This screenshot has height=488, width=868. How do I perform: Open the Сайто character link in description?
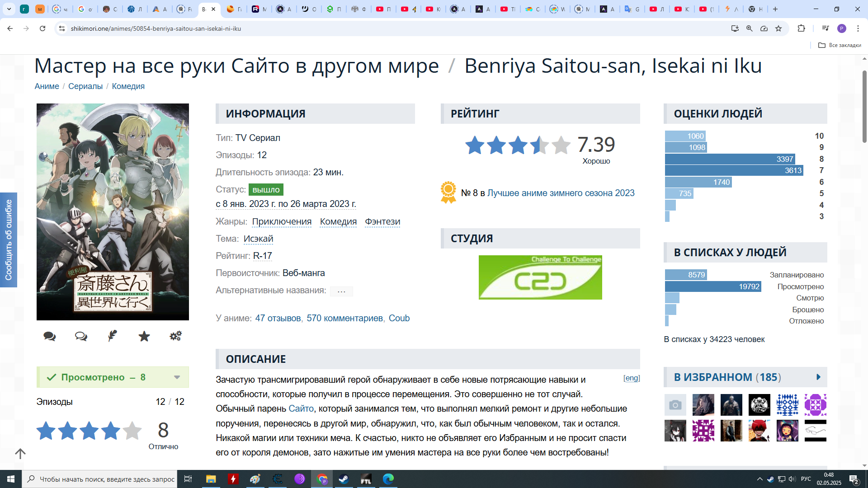[x=301, y=408]
